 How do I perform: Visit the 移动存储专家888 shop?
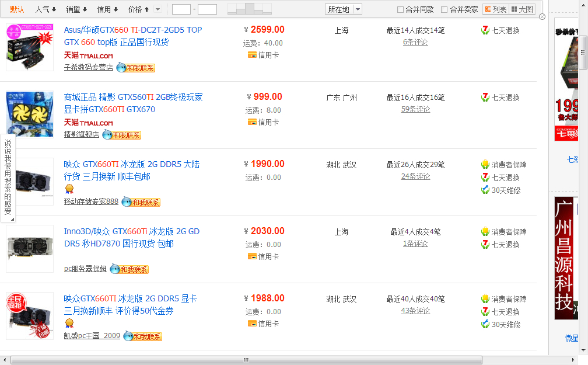[x=91, y=201]
